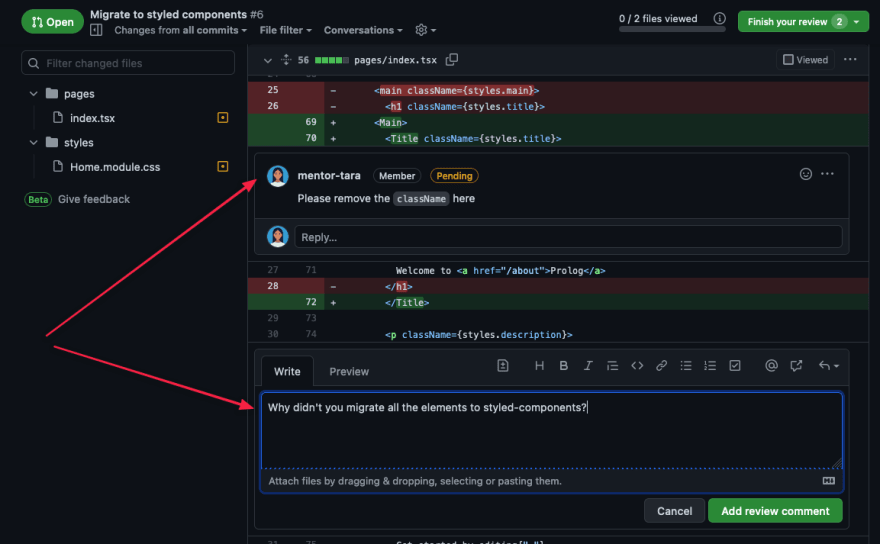Click the diff stat blocks next to 56
Screen dimensions: 880x544
(332, 60)
